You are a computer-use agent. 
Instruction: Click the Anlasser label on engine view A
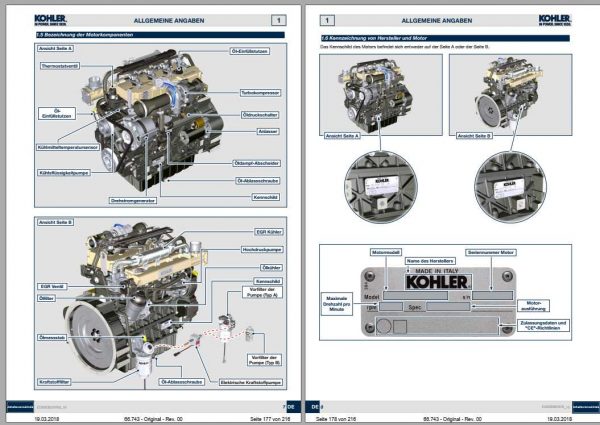pos(268,131)
